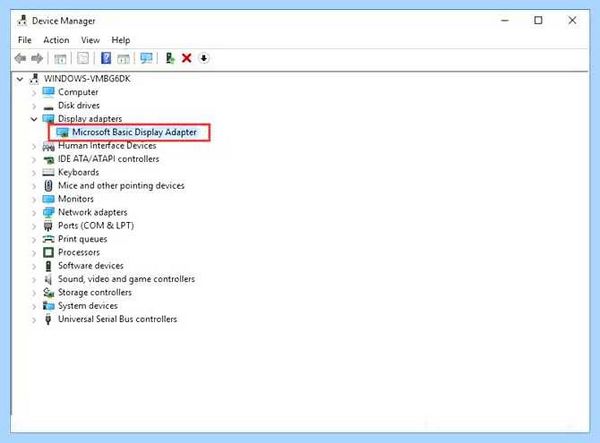Select the Ports (COM & LPT) label
The width and height of the screenshot is (600, 443).
[96, 226]
